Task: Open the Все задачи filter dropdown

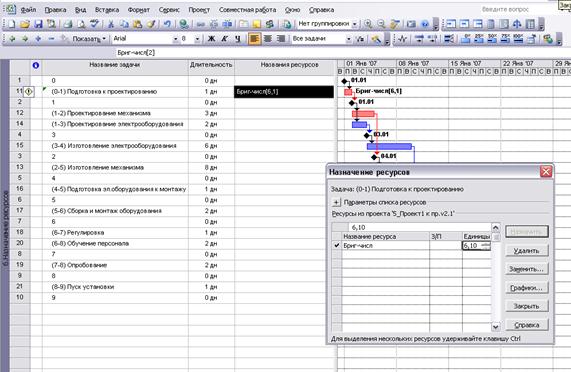Action: [x=348, y=39]
